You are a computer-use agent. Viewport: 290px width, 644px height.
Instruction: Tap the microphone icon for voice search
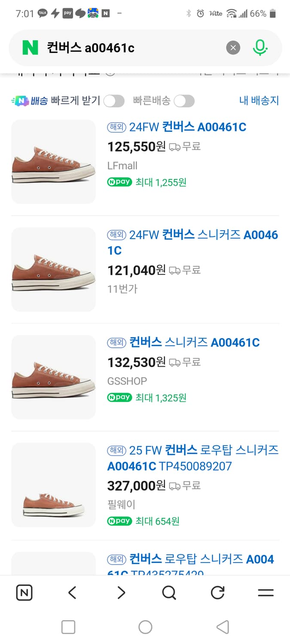tap(259, 48)
